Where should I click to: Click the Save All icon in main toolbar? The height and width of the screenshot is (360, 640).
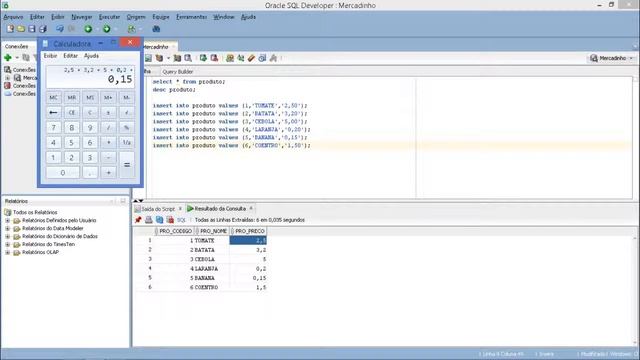(x=42, y=29)
